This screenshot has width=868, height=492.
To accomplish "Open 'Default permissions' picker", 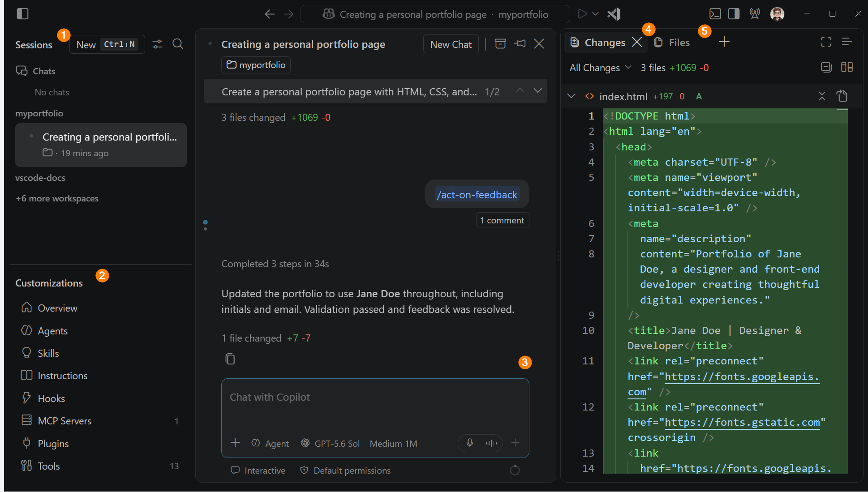I will [345, 471].
